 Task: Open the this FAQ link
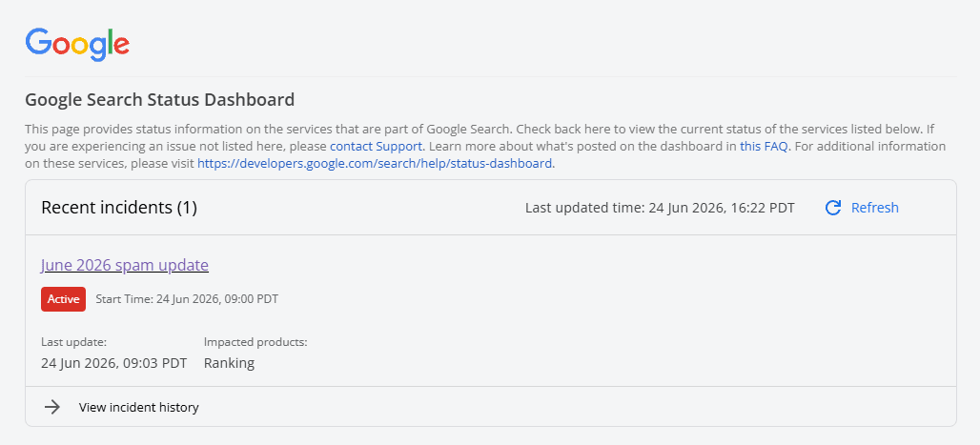click(764, 147)
